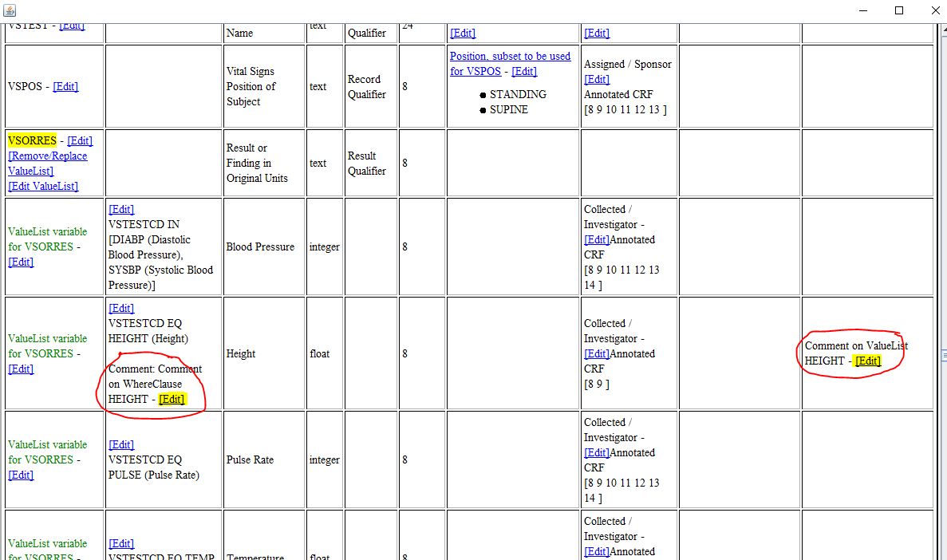Edit the ValueList variable in Height row

click(21, 369)
